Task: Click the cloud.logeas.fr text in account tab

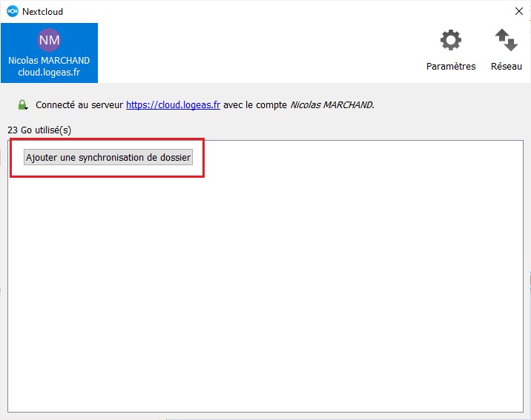Action: [x=49, y=73]
